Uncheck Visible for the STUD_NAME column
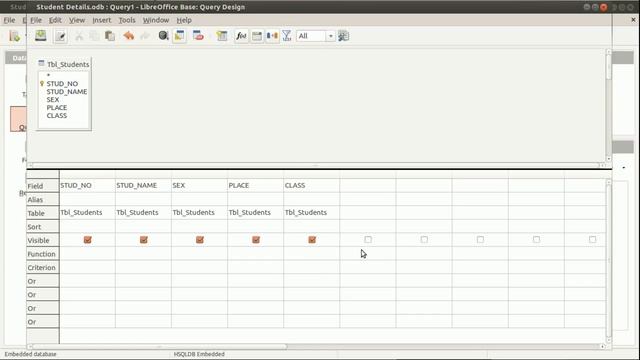Screen dimensions: 640x360 pyautogui.click(x=144, y=240)
